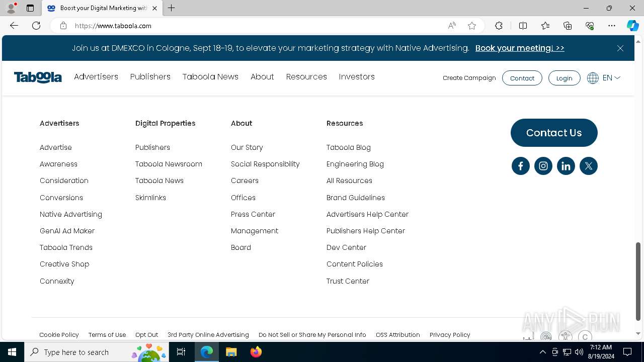Click the Taboola logo in header

pyautogui.click(x=38, y=77)
